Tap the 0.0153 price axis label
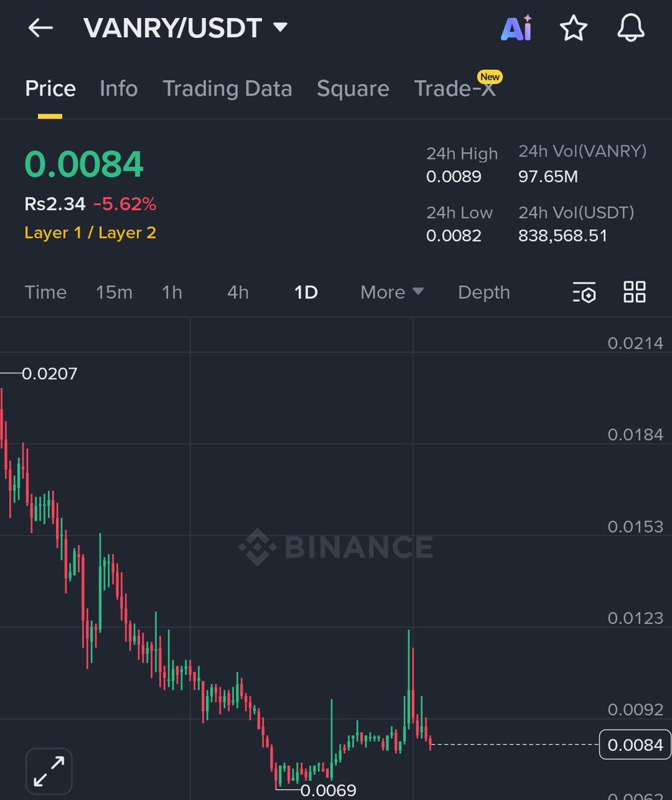672x800 pixels. pos(635,527)
